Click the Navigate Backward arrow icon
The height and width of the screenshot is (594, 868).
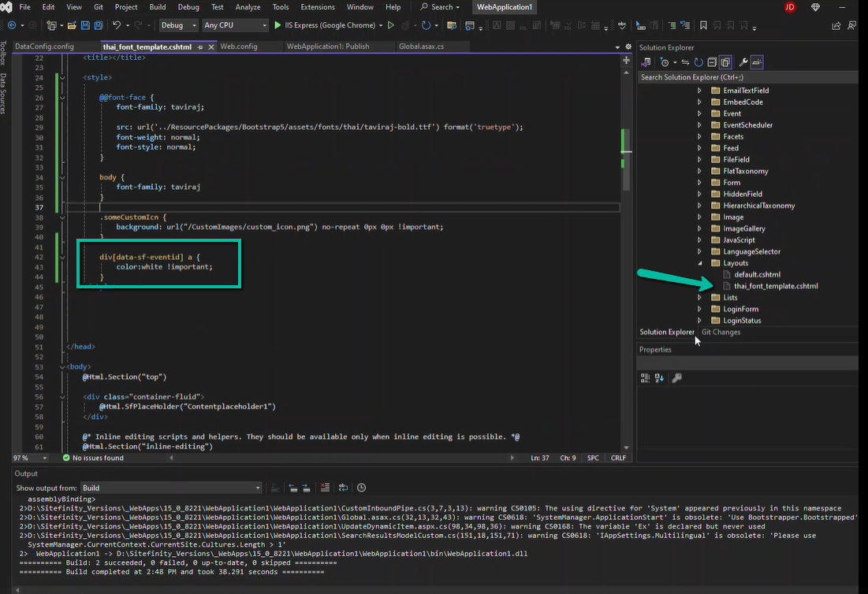click(12, 25)
